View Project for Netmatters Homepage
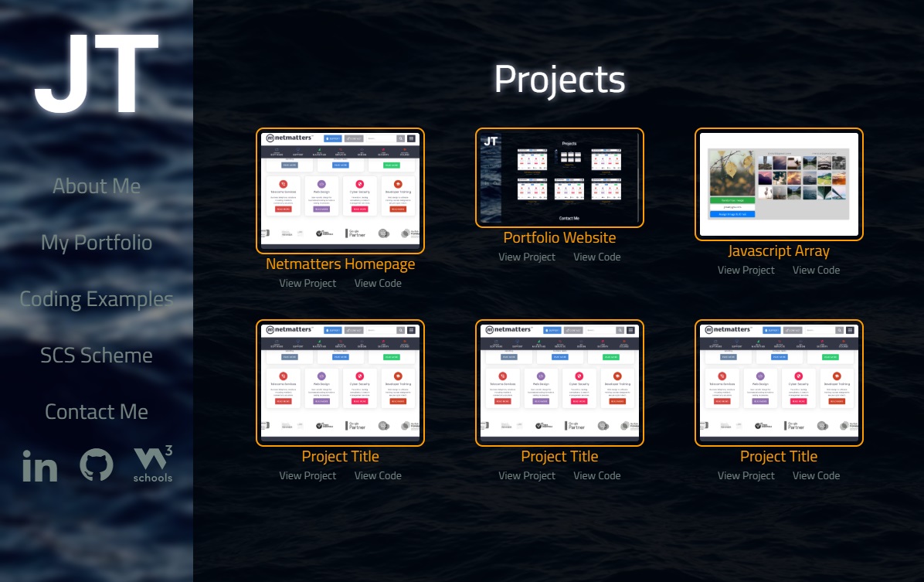This screenshot has width=924, height=582. [x=308, y=283]
